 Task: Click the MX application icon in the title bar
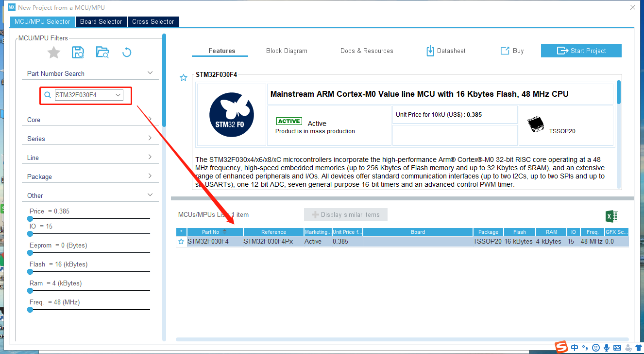(12, 7)
